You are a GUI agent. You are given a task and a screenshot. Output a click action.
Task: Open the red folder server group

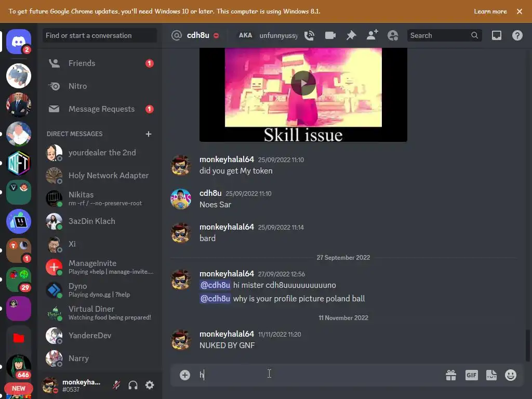point(19,338)
